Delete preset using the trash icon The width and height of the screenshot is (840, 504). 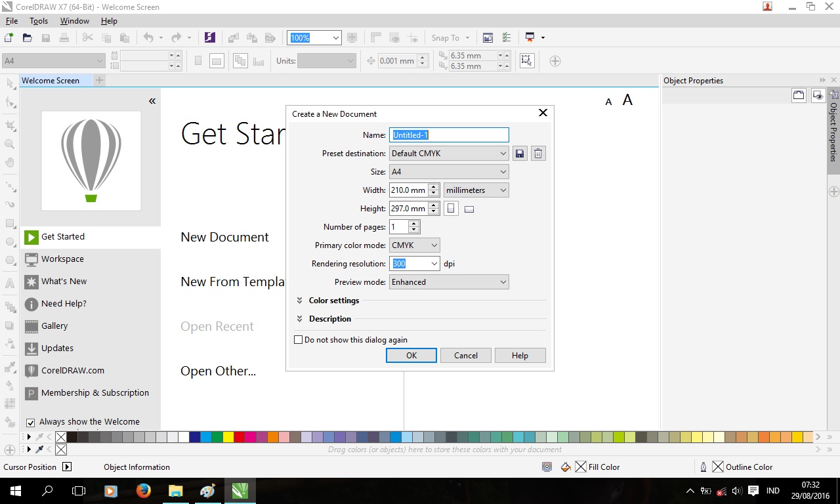pyautogui.click(x=538, y=154)
